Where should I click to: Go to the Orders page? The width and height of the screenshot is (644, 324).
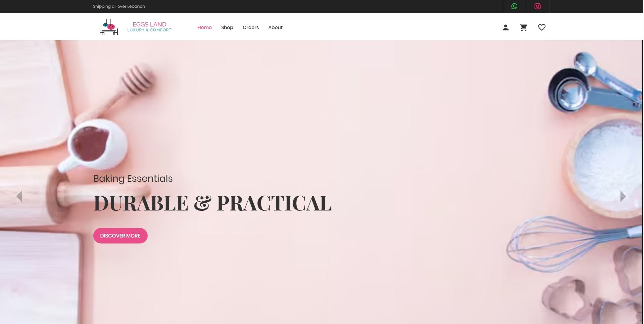pos(251,27)
